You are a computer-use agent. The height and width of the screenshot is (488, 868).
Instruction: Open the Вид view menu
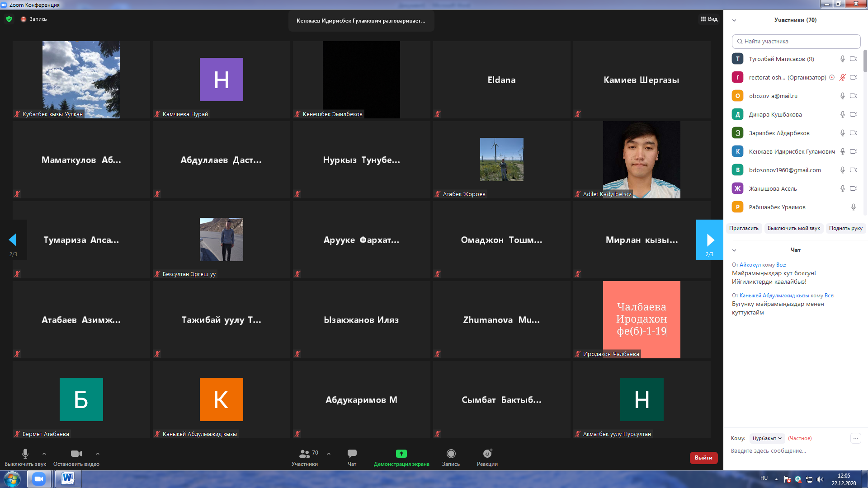pos(709,19)
